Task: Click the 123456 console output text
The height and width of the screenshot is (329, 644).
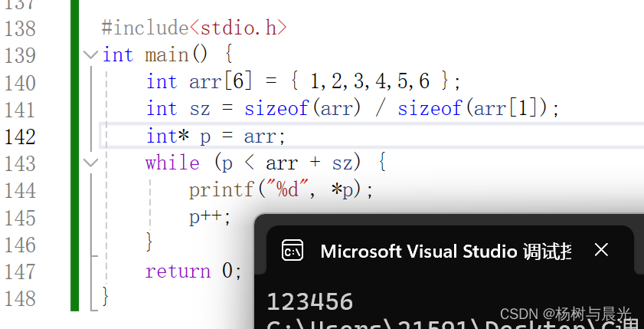Action: (x=309, y=302)
